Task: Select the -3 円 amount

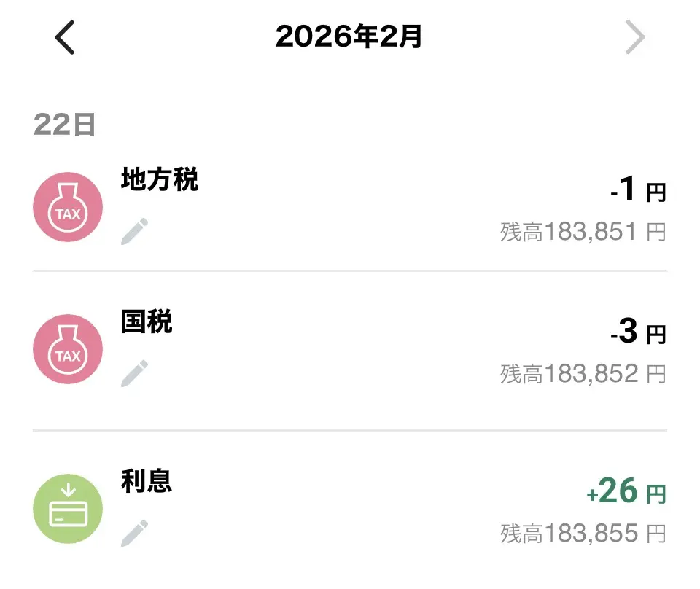Action: coord(638,333)
